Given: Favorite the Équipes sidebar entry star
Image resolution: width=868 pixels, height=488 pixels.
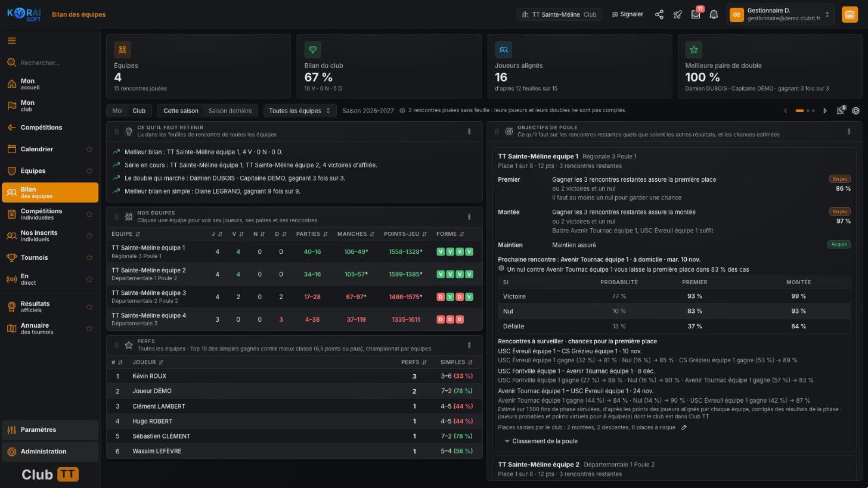Looking at the screenshot, I should tap(89, 170).
